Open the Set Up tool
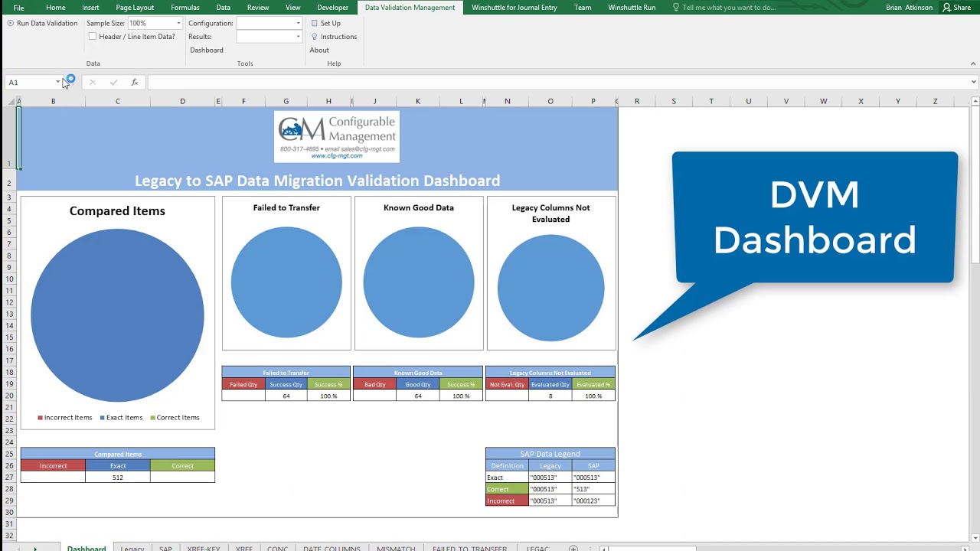980x551 pixels. tap(325, 23)
